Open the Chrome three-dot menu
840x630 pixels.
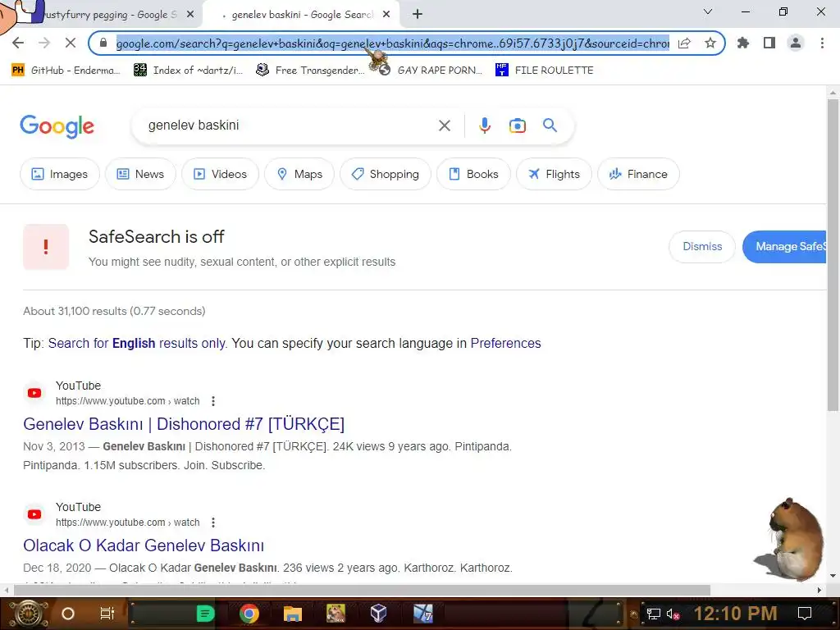click(x=822, y=43)
